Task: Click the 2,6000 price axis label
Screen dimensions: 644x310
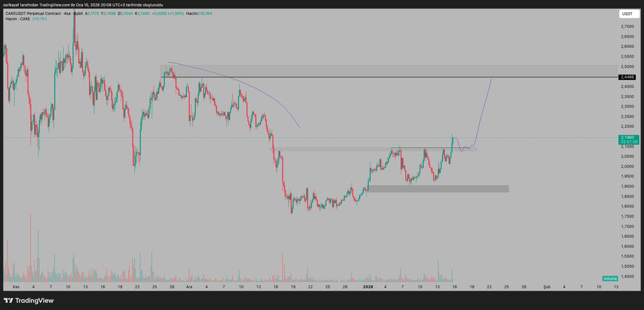Action: pos(626,47)
